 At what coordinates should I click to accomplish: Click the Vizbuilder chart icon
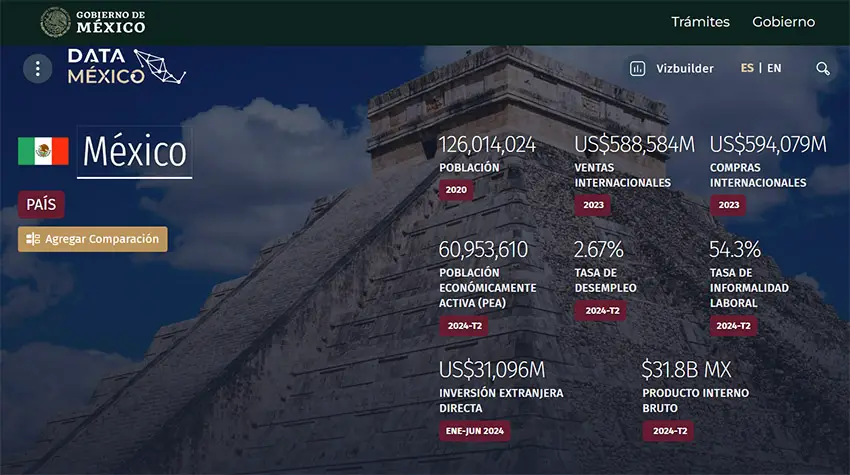pyautogui.click(x=638, y=68)
